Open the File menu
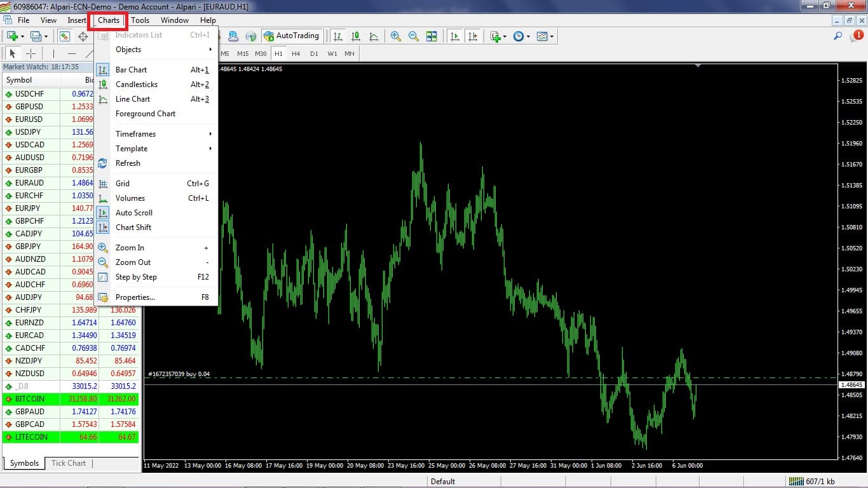The width and height of the screenshot is (868, 488). [24, 20]
